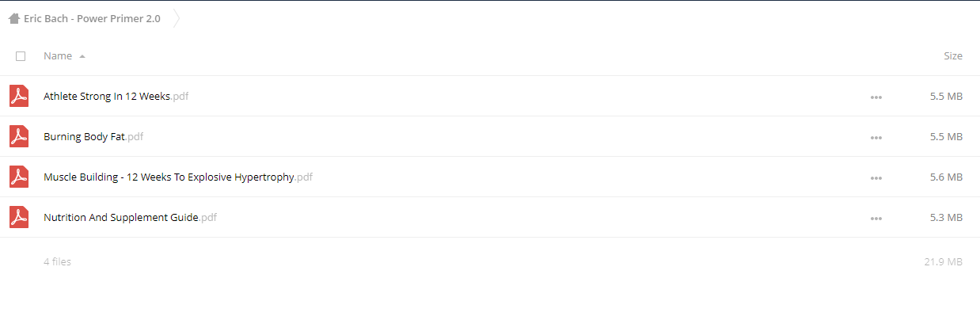This screenshot has height=320, width=980.
Task: Sort files by Size column header
Action: 953,56
